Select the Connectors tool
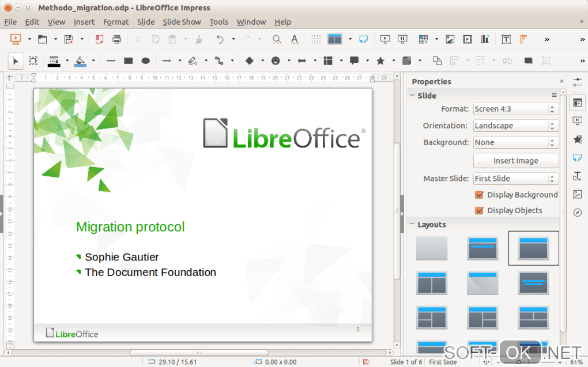588x367 pixels. click(x=219, y=60)
